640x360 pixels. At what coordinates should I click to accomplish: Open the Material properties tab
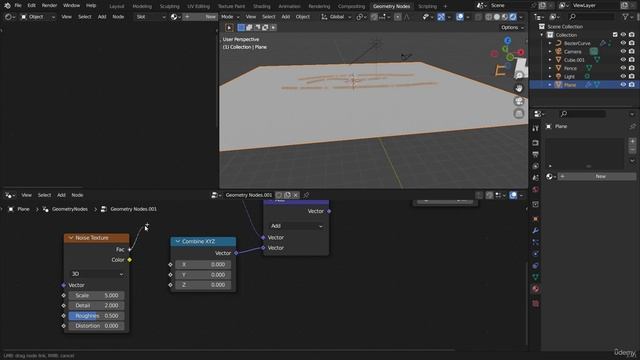pyautogui.click(x=536, y=289)
